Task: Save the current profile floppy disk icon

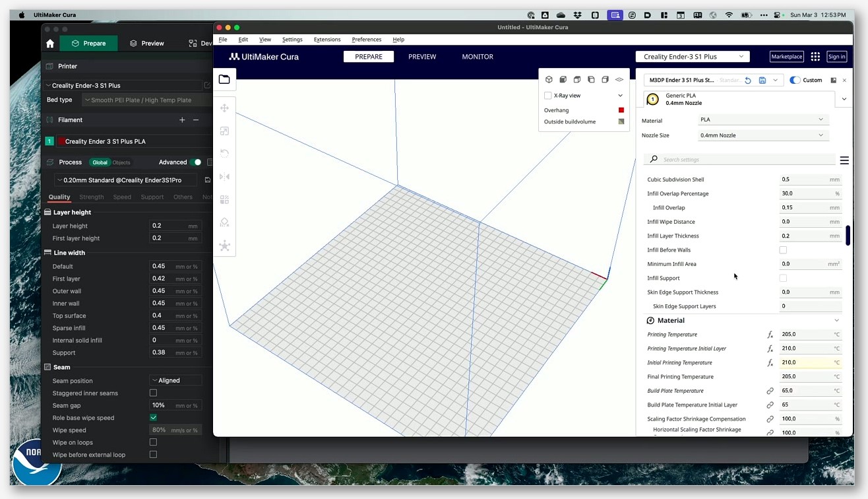Action: point(762,80)
